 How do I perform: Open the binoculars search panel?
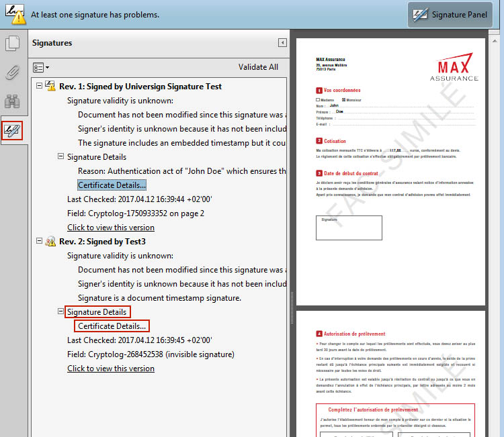tap(12, 101)
